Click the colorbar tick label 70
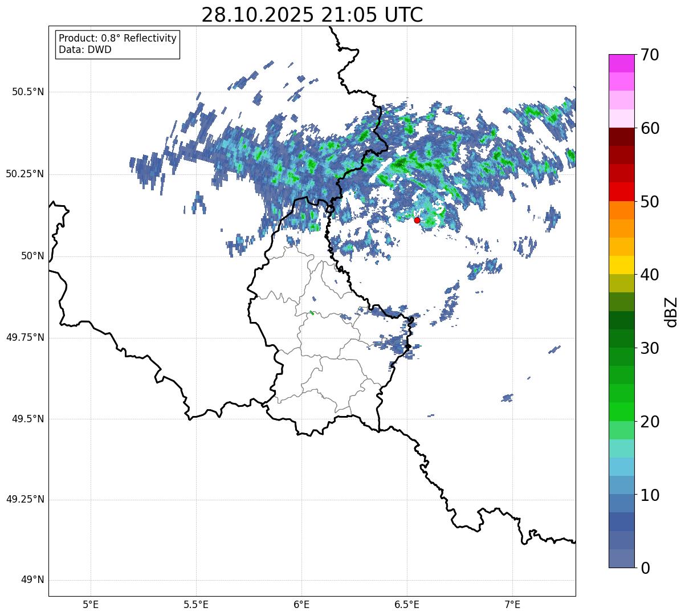The image size is (685, 616). click(649, 55)
